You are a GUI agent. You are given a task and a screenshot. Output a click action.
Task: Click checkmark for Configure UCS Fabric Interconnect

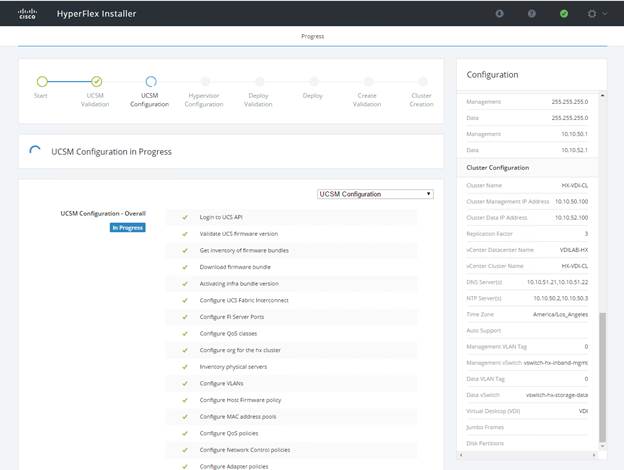pyautogui.click(x=185, y=300)
